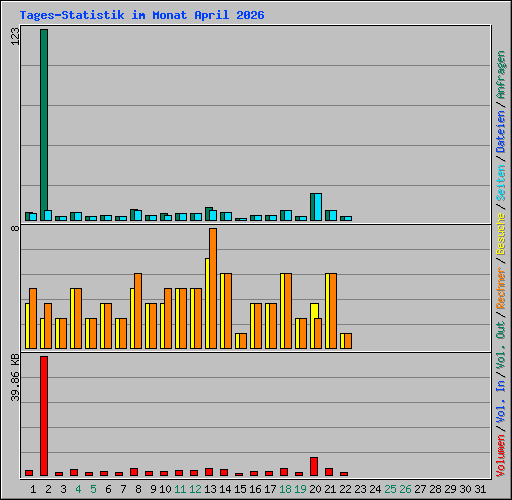Click green weekend day label '26'

tap(405, 489)
